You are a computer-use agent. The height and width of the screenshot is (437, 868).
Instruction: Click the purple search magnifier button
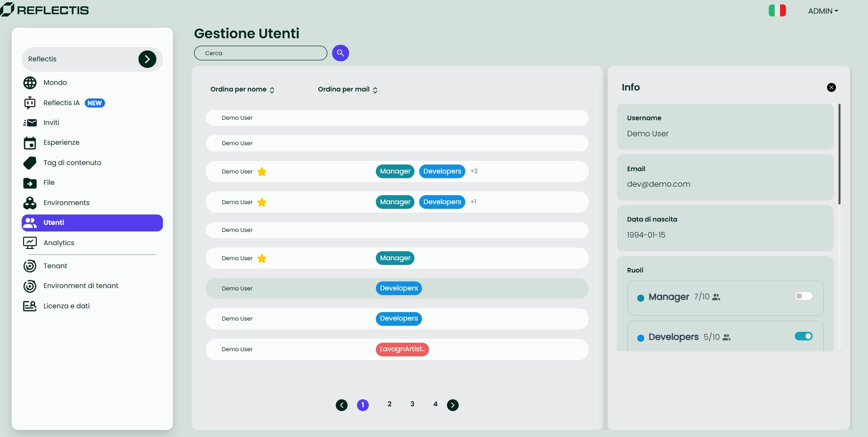tap(340, 53)
